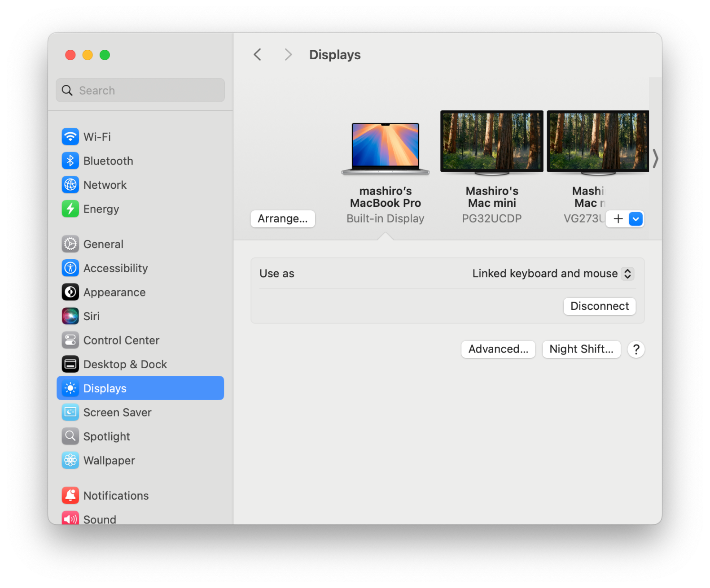The height and width of the screenshot is (588, 710).
Task: Go forward with the right chevron
Action: pos(288,55)
